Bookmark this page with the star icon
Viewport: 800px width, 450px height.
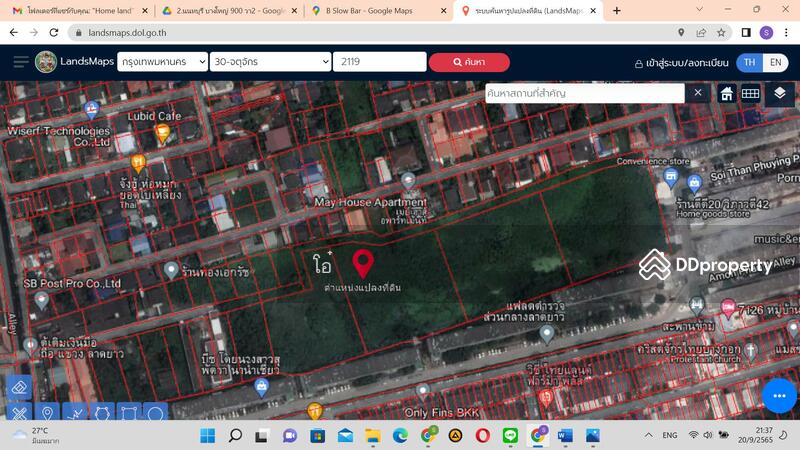click(x=721, y=33)
